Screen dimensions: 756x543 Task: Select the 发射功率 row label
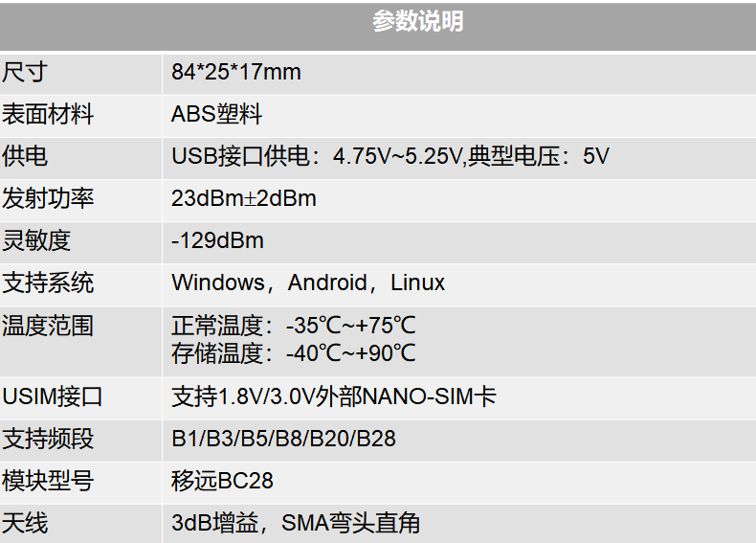tap(48, 199)
